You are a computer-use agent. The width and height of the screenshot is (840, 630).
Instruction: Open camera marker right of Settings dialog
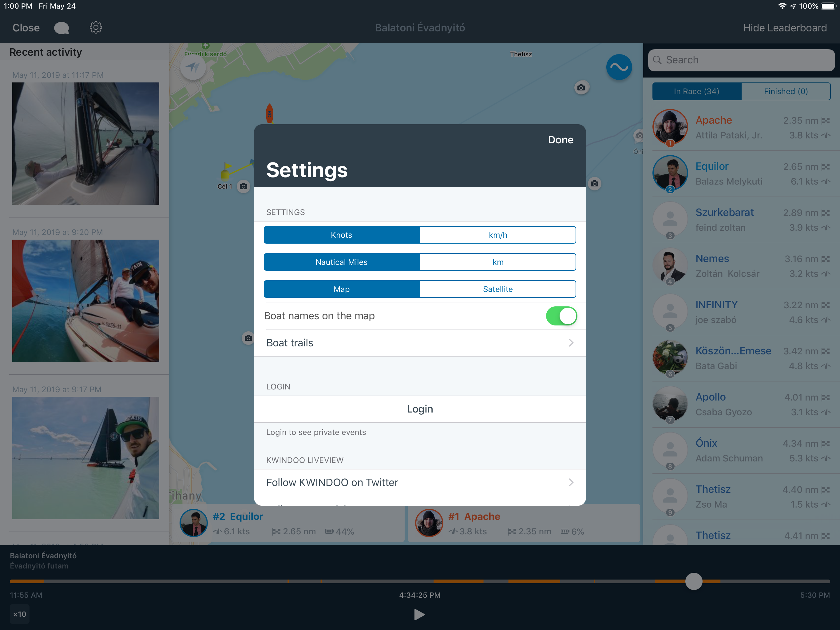tap(595, 184)
